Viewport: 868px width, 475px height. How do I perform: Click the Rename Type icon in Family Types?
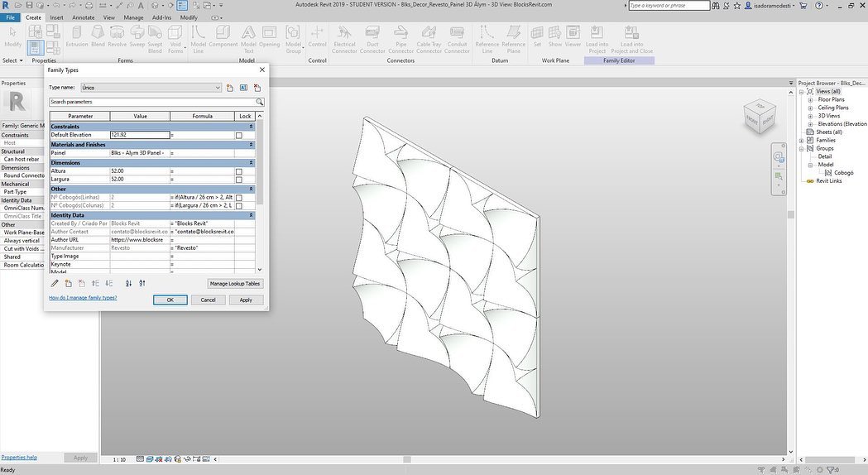point(243,88)
